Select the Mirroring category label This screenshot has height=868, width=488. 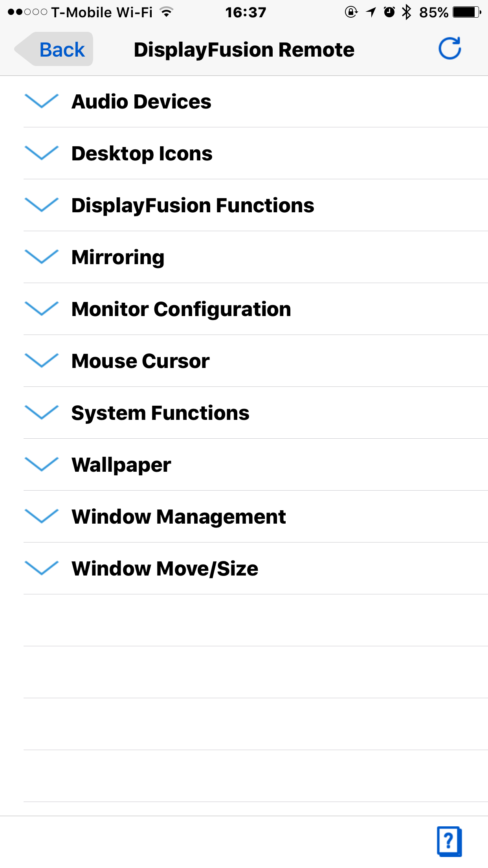point(118,258)
